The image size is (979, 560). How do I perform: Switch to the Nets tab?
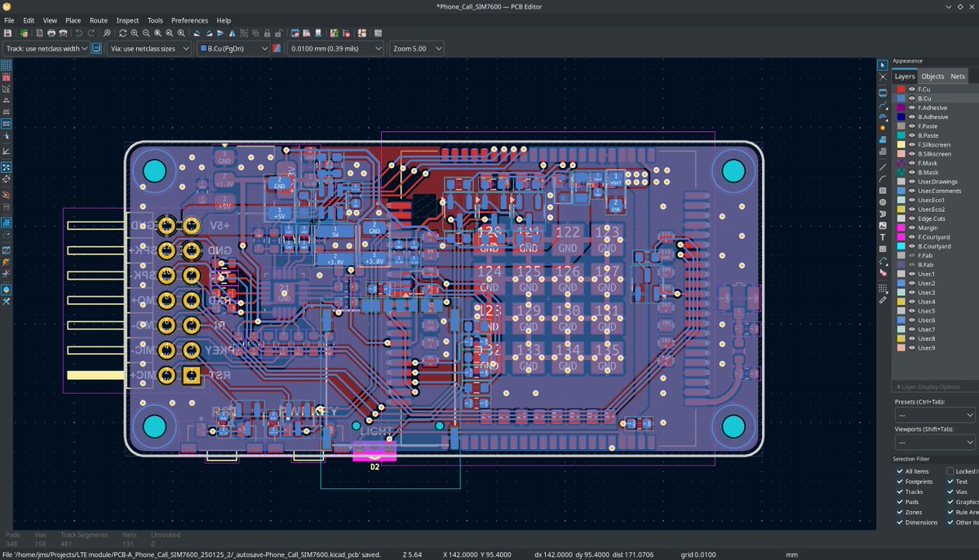click(957, 76)
